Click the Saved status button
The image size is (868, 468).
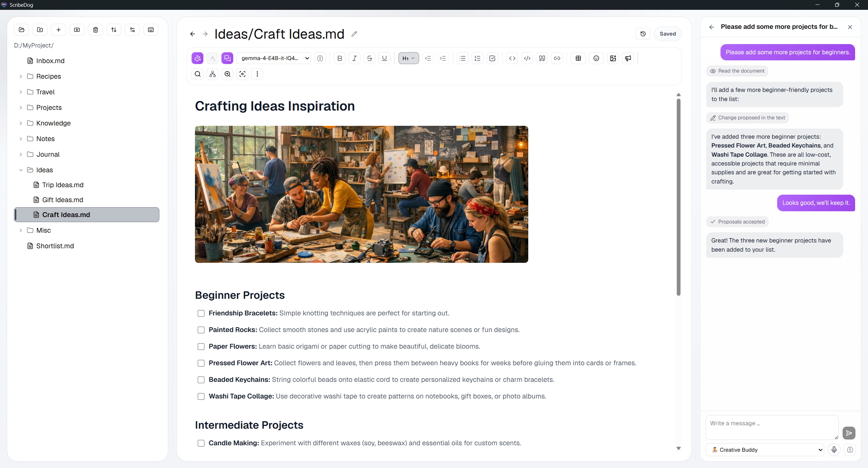[x=668, y=34]
